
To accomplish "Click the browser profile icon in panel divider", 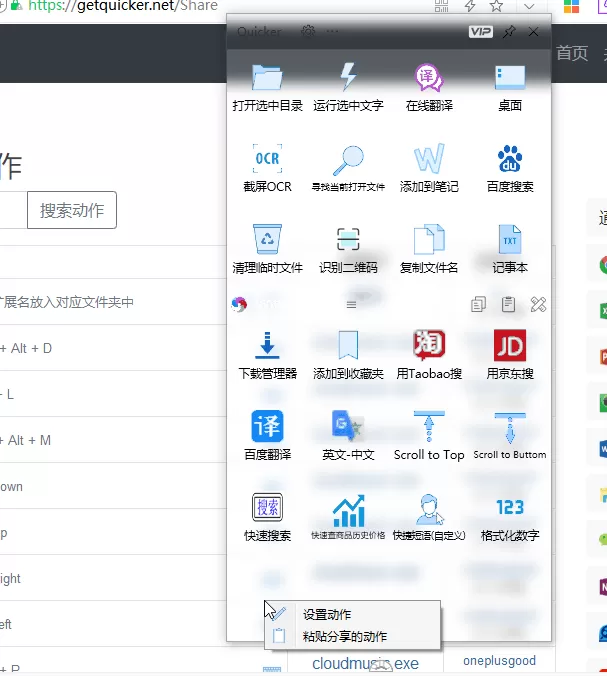I will point(239,304).
